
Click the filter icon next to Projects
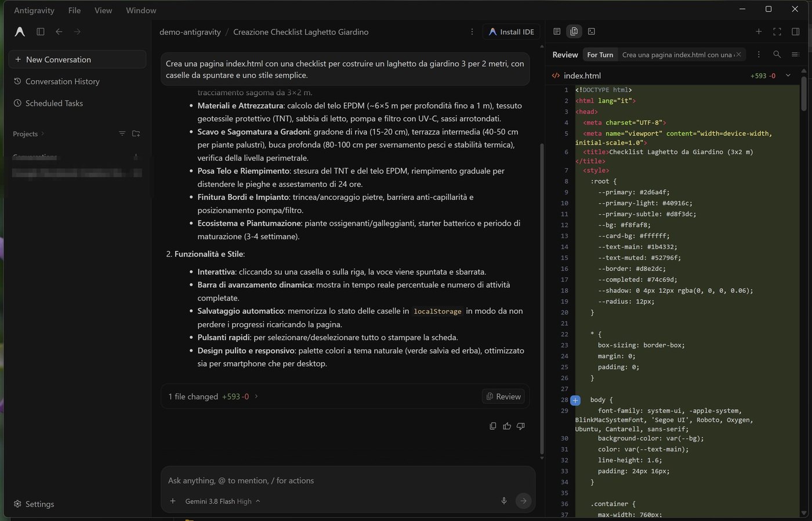(122, 133)
